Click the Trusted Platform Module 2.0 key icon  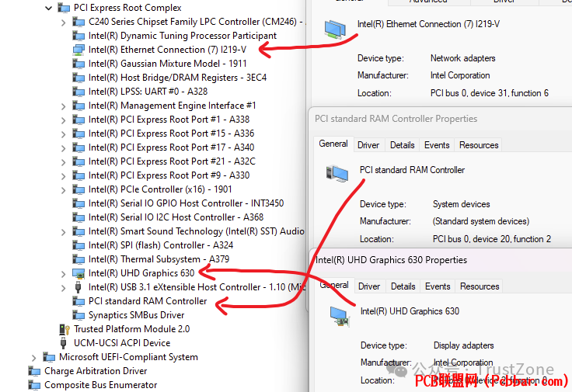pyautogui.click(x=65, y=329)
